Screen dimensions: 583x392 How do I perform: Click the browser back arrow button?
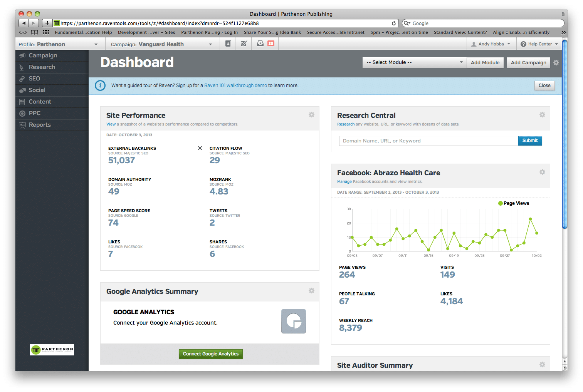pos(24,23)
